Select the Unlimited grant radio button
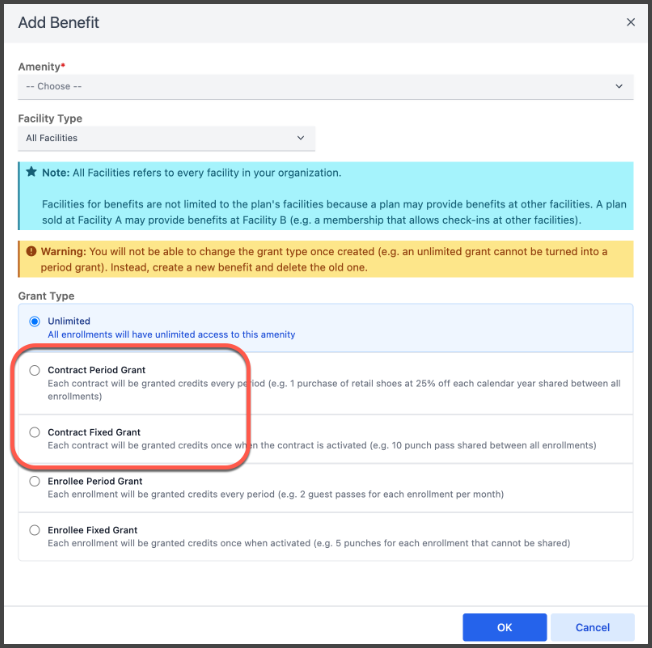 pyautogui.click(x=35, y=321)
